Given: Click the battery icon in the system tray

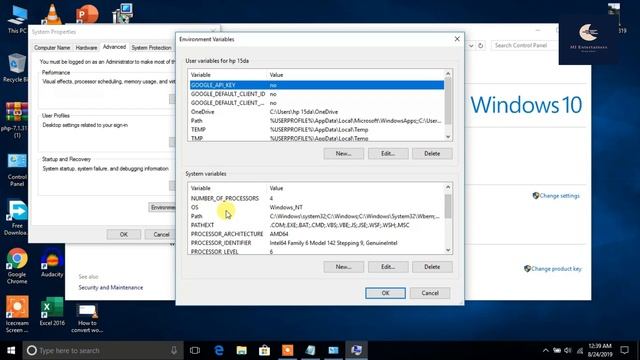Looking at the screenshot, I should (557, 350).
